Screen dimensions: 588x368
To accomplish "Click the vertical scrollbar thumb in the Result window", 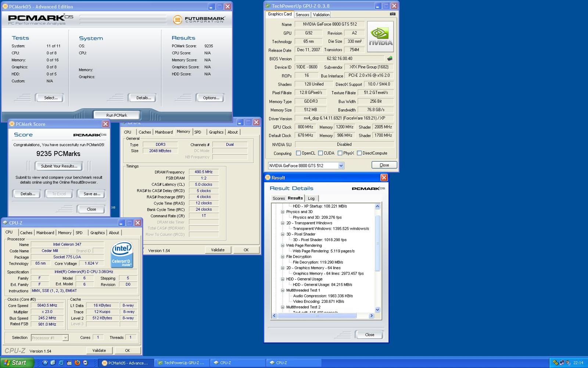I will point(377,243).
